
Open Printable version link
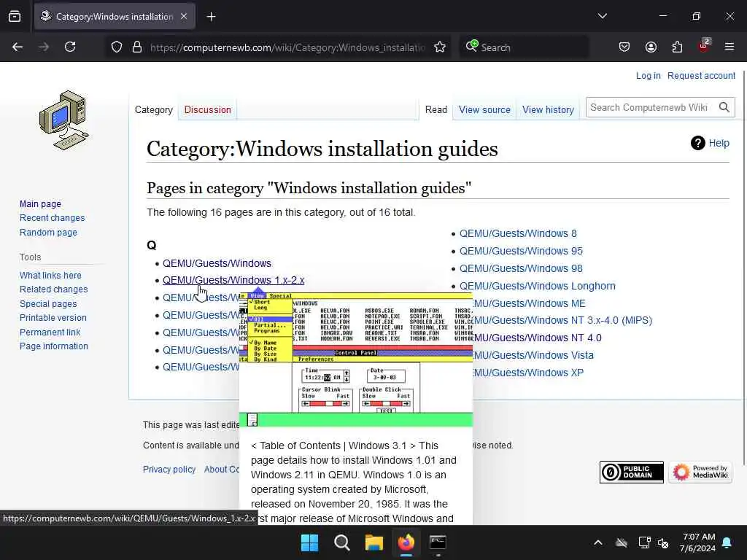pos(53,318)
